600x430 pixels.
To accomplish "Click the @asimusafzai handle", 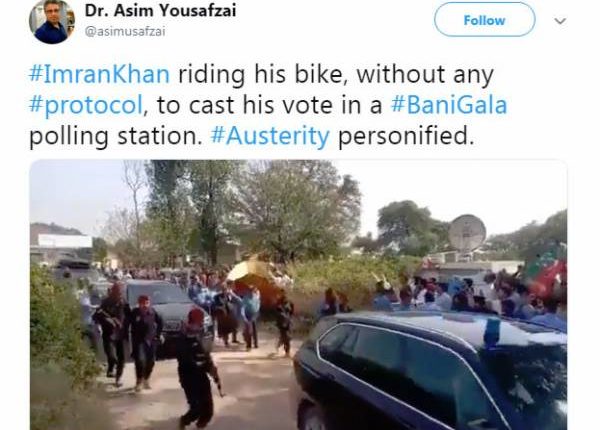I will pyautogui.click(x=125, y=31).
